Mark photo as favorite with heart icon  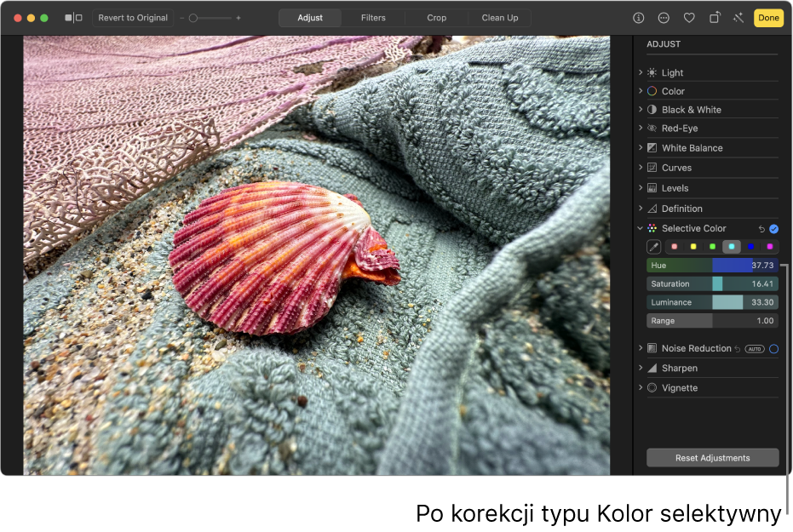tap(689, 18)
